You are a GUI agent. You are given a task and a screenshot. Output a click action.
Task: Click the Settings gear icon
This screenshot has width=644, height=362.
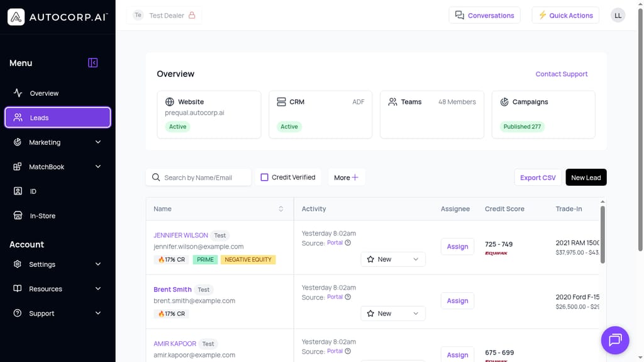click(x=17, y=264)
